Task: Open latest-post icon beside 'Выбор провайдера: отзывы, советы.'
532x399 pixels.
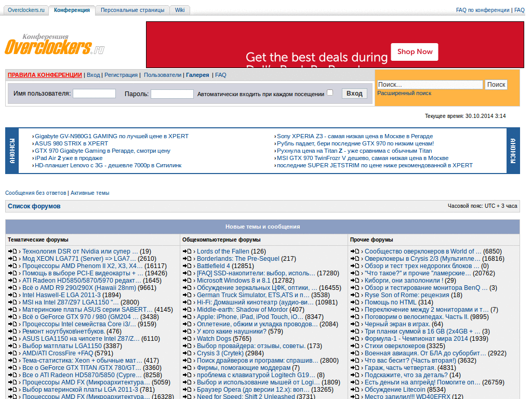Action: click(x=187, y=346)
